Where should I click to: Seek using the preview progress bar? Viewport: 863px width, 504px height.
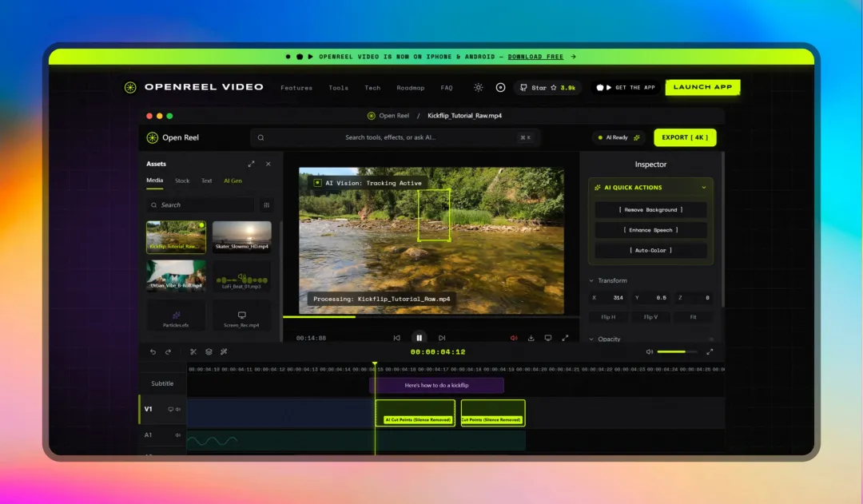point(431,317)
